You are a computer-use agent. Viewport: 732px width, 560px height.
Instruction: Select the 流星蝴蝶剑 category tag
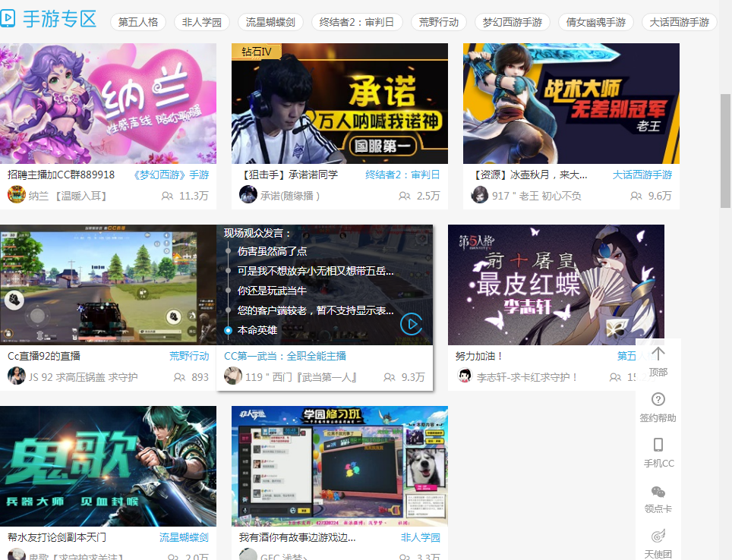point(270,22)
